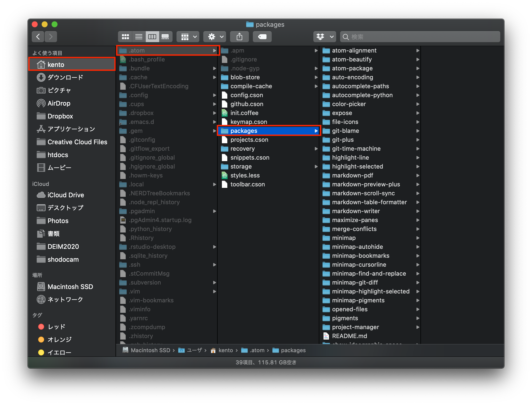The height and width of the screenshot is (405, 532).
Task: Open shodocam in the sidebar
Action: [72, 259]
